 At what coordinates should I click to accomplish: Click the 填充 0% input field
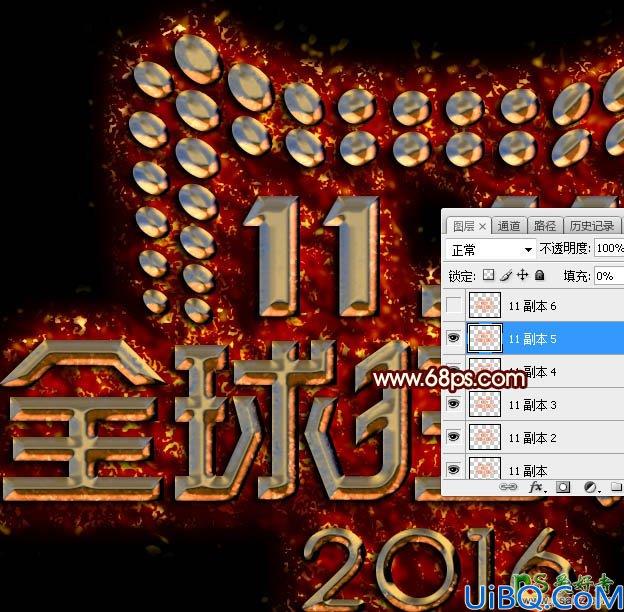609,276
